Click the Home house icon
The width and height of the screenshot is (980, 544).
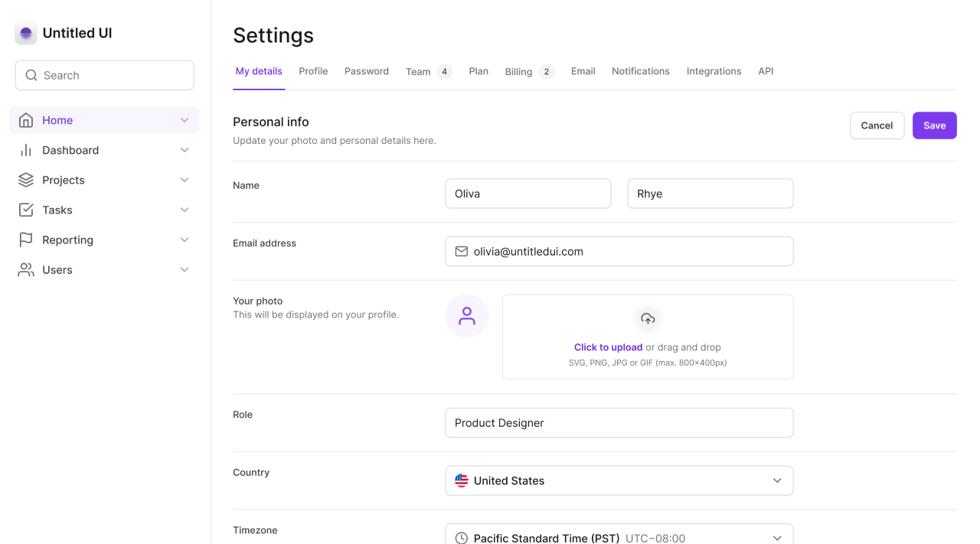click(x=26, y=120)
